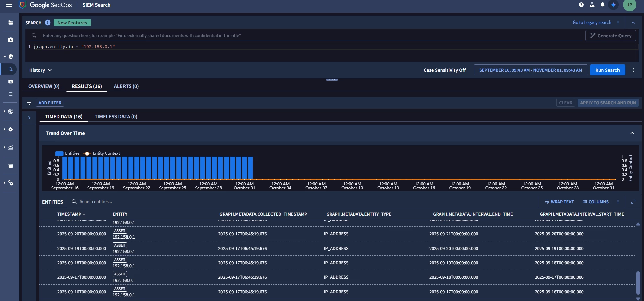Screen dimensions: 644x301
Task: Open more options next to Run Search
Action: click(x=633, y=70)
